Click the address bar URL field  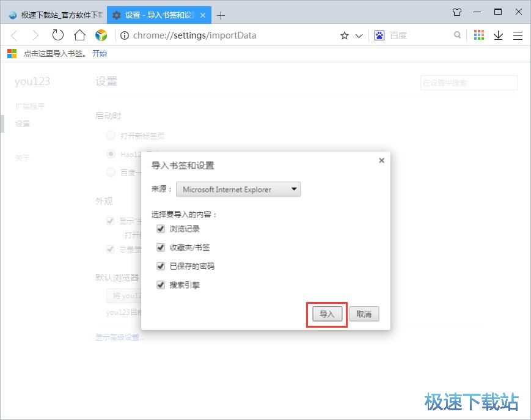[227, 35]
